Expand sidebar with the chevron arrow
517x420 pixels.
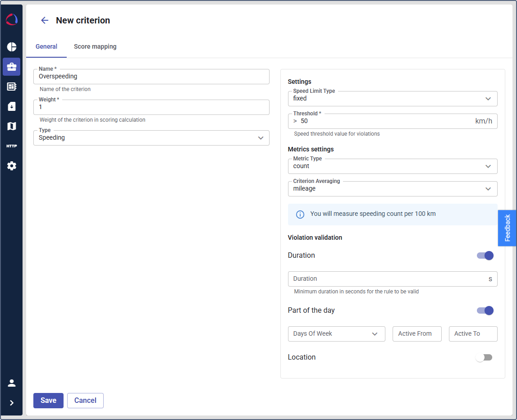click(12, 403)
